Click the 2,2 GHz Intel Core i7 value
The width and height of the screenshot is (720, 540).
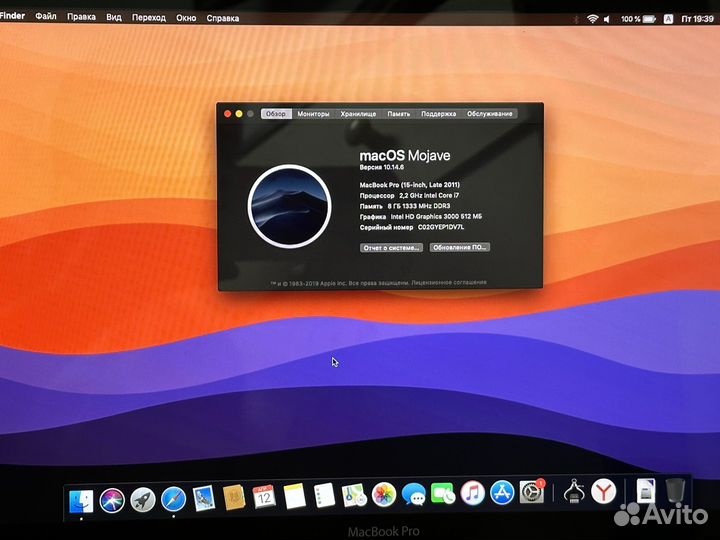click(429, 195)
